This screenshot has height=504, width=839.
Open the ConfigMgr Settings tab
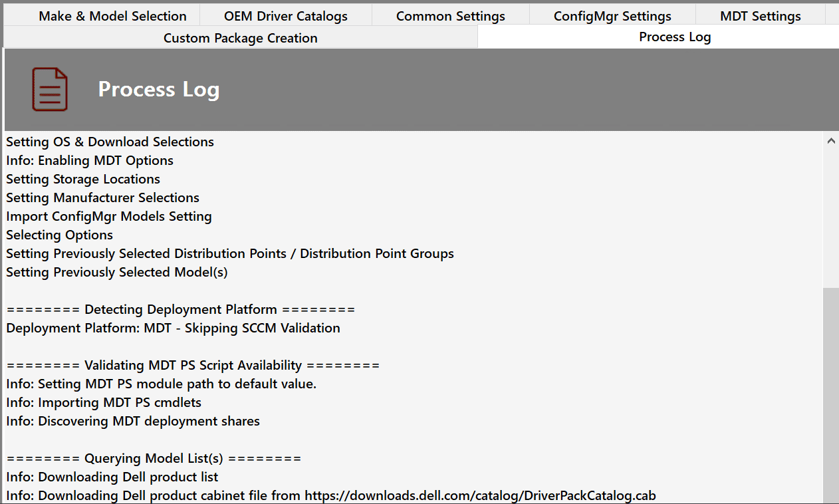612,15
